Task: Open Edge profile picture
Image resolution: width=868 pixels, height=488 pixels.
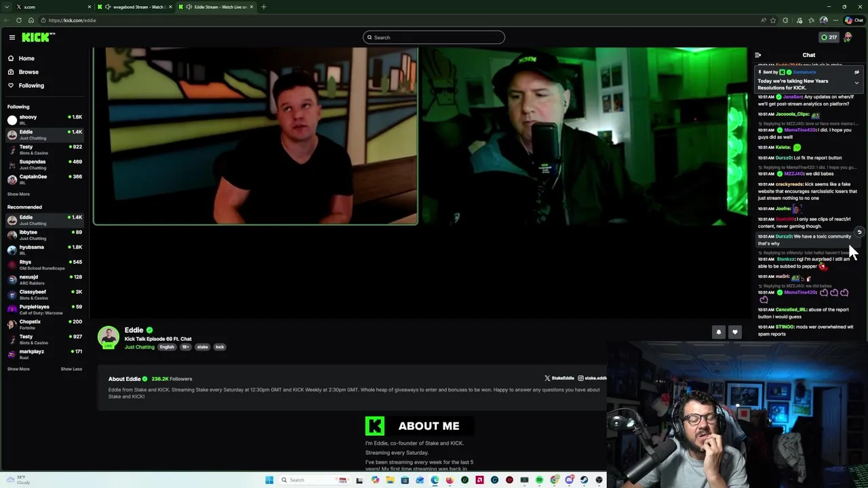Action: (824, 20)
